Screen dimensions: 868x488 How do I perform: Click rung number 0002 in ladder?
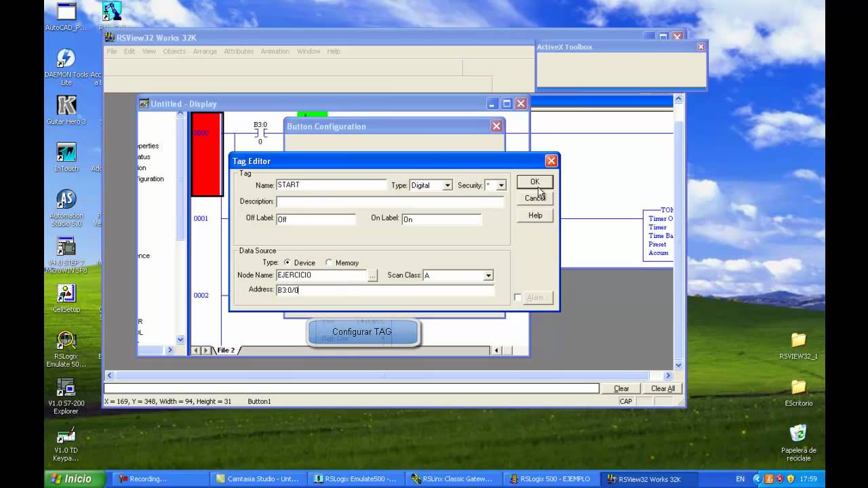(x=201, y=295)
